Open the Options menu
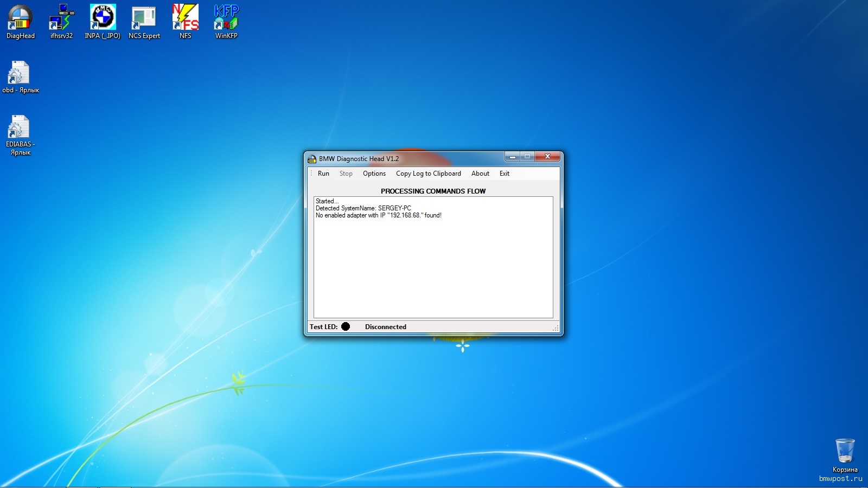This screenshot has height=488, width=868. [374, 174]
